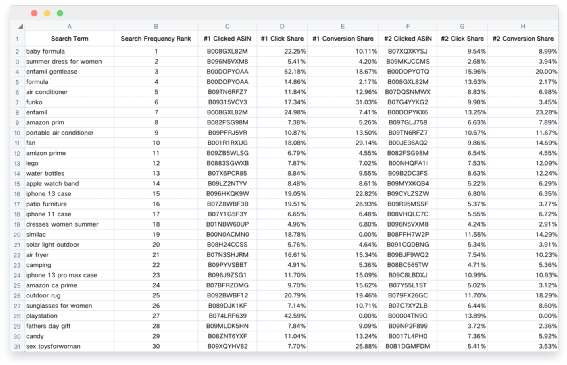Click the #2 Conversion Share header cell

(x=523, y=39)
